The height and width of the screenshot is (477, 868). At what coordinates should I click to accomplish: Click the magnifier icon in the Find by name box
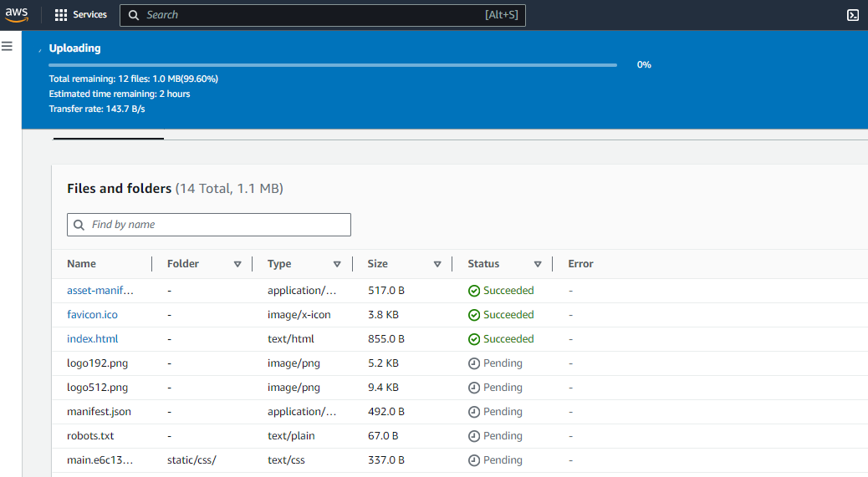(79, 225)
